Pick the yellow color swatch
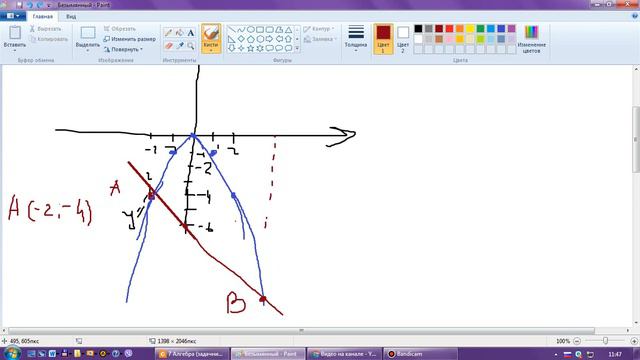 [x=470, y=29]
